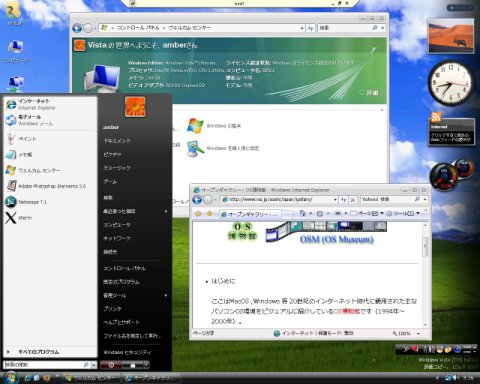
Task: Expand 管理ツール submenu arrow
Action: tap(166, 295)
